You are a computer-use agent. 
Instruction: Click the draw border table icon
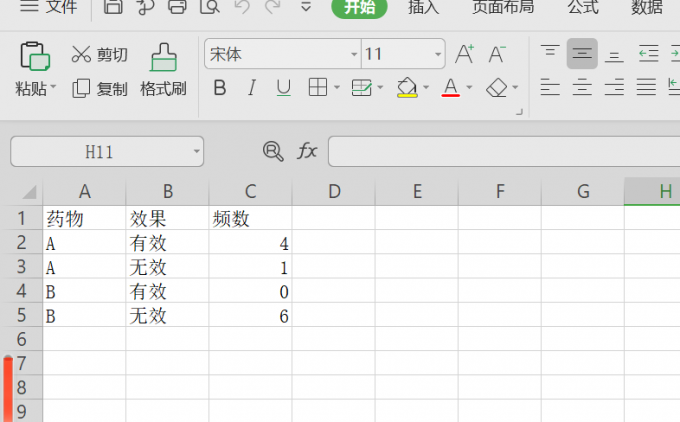click(361, 88)
